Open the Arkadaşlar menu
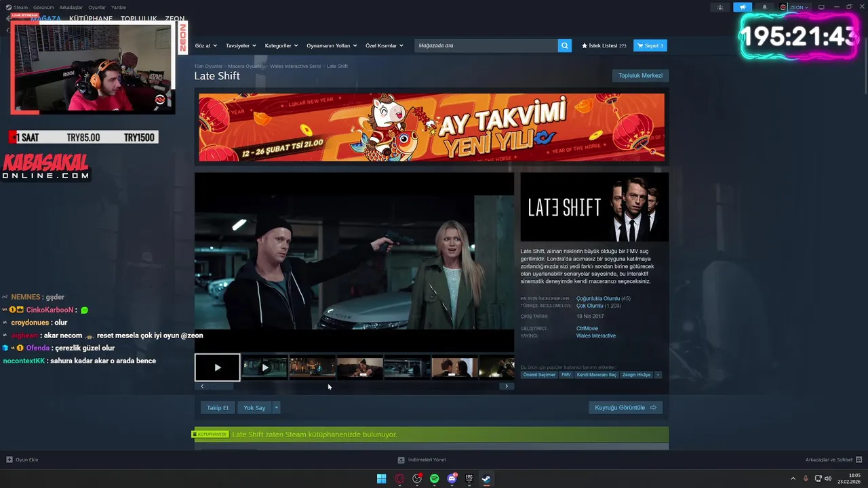This screenshot has width=868, height=488. click(71, 7)
